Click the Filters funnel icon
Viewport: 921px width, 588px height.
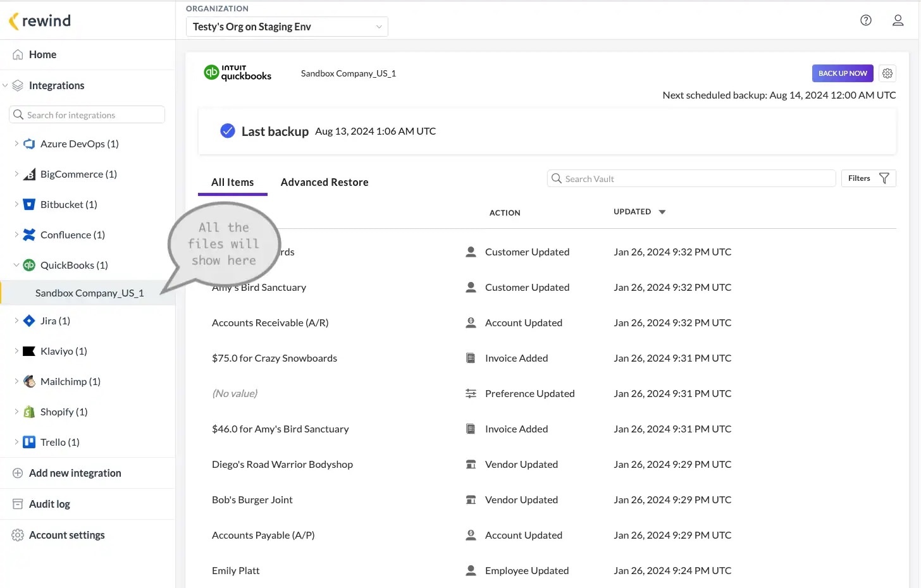coord(884,178)
